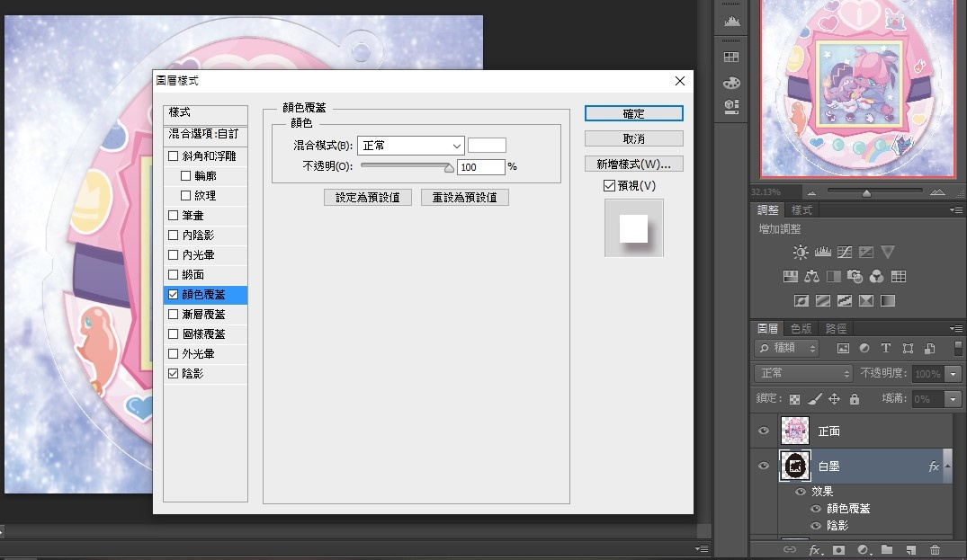Viewport: 967px width, 560px height.
Task: Switch to 色版 channels tab
Action: click(801, 328)
